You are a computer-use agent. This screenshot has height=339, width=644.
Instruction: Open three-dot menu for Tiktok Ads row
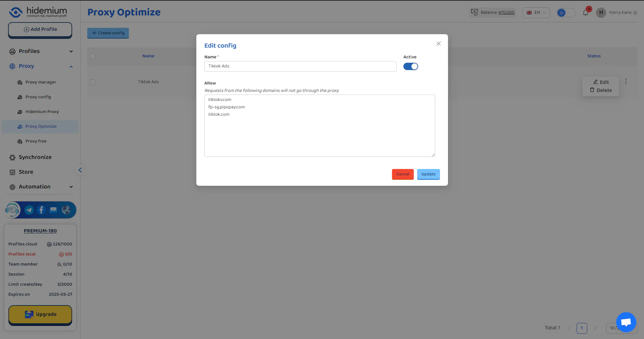point(626,81)
